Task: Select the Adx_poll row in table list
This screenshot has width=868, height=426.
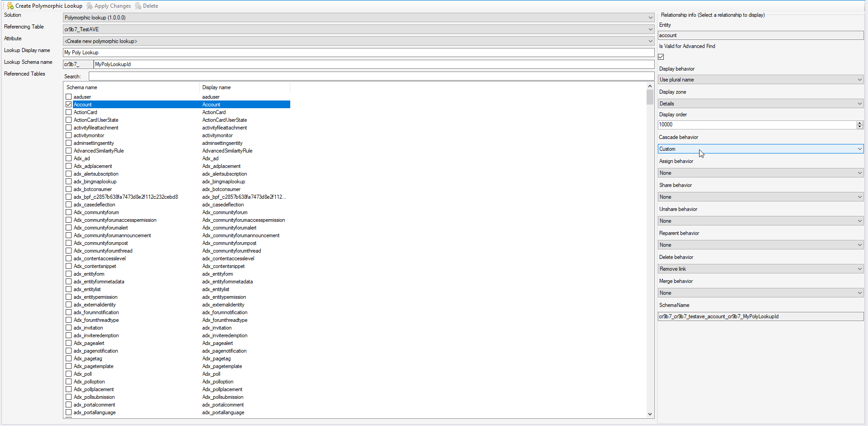Action: pyautogui.click(x=83, y=374)
